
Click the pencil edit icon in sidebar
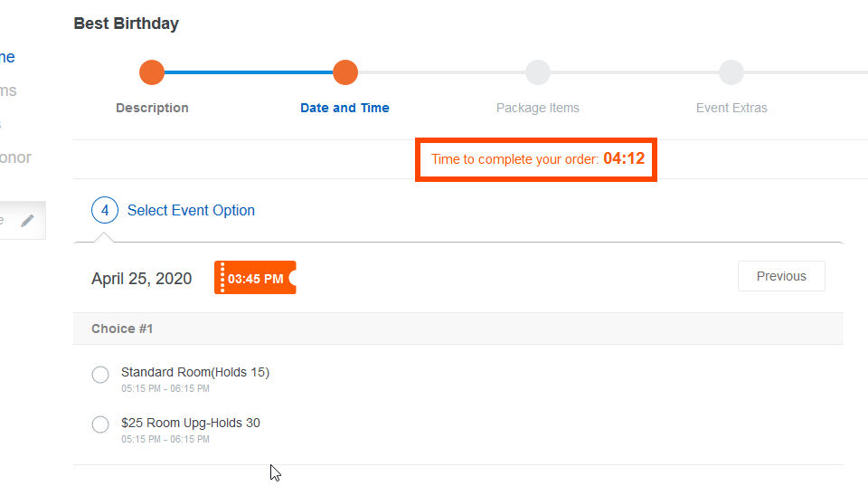[x=27, y=221]
